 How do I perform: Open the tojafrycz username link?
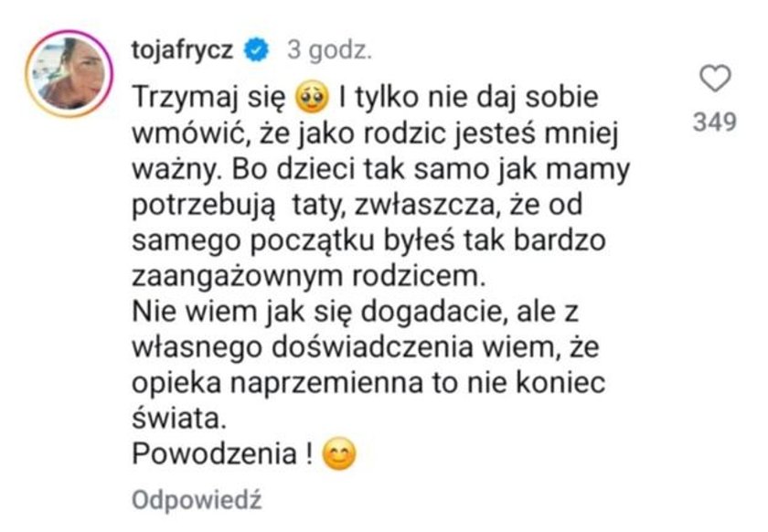182,50
